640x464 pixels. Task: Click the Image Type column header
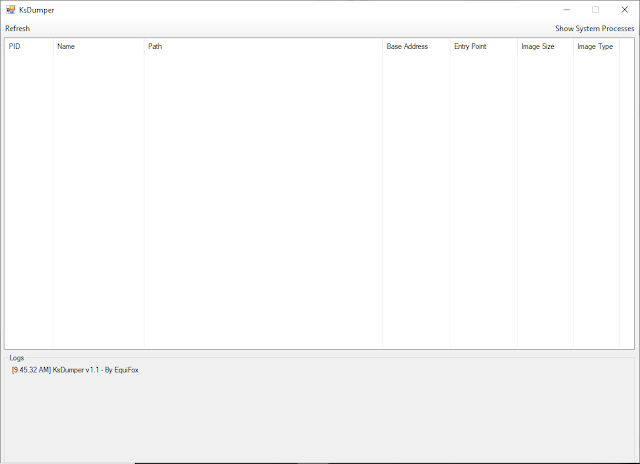pyautogui.click(x=596, y=47)
